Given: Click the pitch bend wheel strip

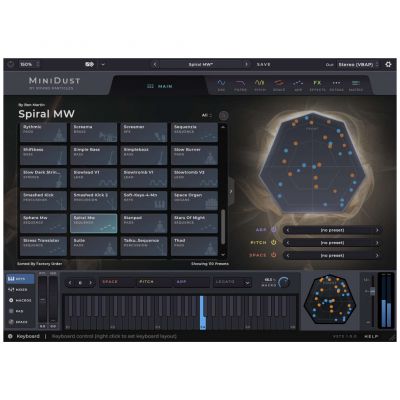Looking at the screenshot, I should (43, 299).
